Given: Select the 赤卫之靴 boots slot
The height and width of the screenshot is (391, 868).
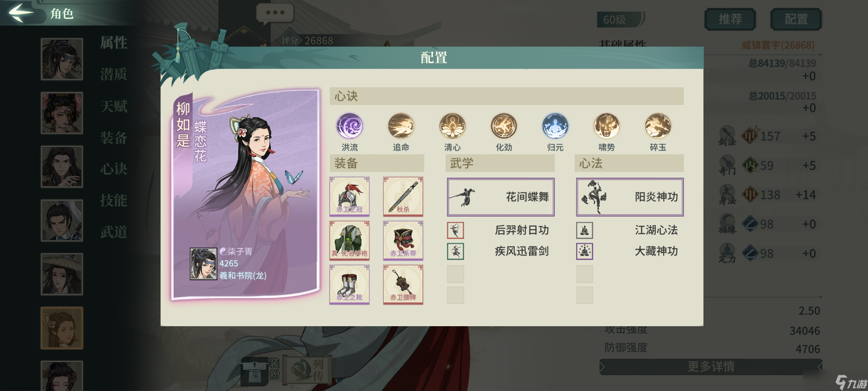Looking at the screenshot, I should pos(349,285).
